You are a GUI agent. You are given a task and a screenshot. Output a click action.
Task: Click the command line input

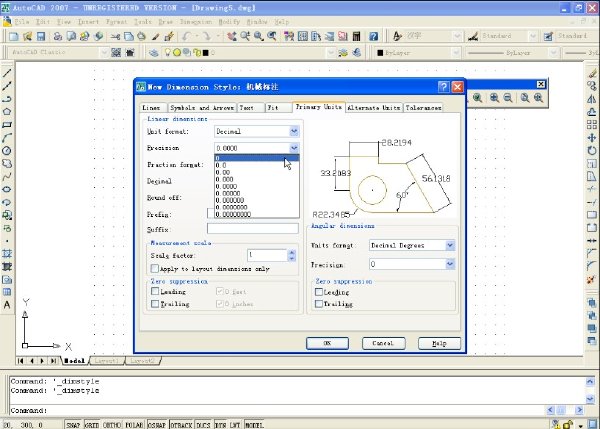pos(277,410)
